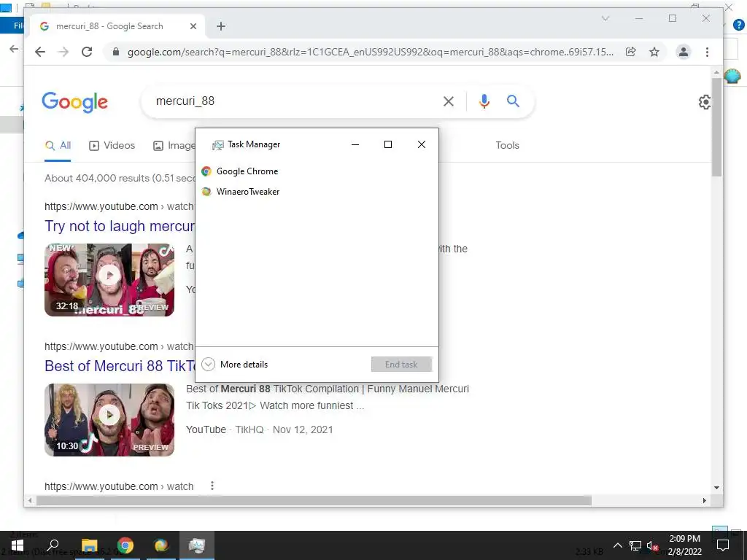
Task: Start a voice search with microphone
Action: [x=484, y=101]
